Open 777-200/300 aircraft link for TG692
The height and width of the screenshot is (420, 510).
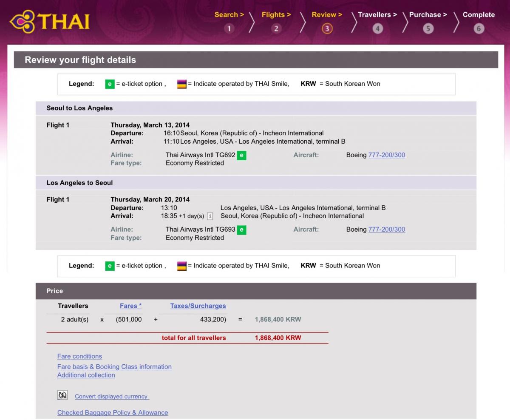pos(387,155)
